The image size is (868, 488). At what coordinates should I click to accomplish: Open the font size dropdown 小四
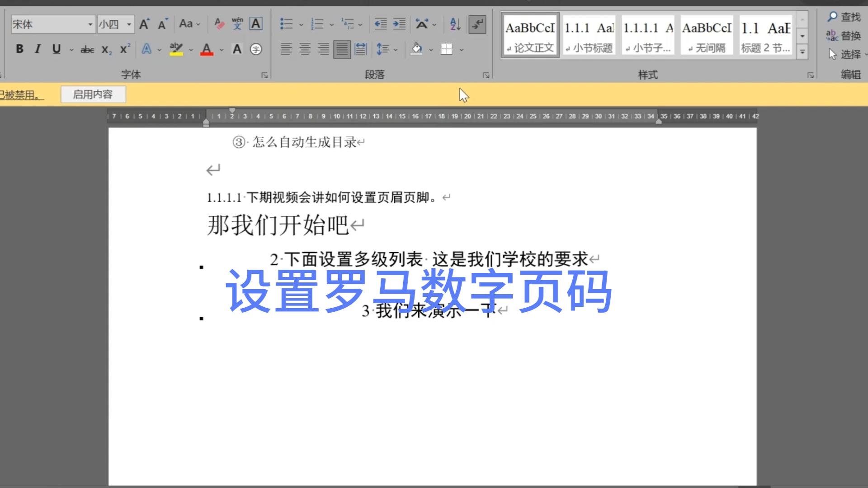(x=129, y=24)
